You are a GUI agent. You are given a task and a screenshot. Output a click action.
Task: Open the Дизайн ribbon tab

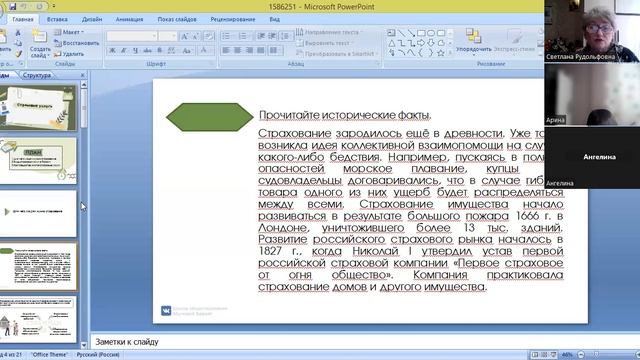tap(92, 19)
